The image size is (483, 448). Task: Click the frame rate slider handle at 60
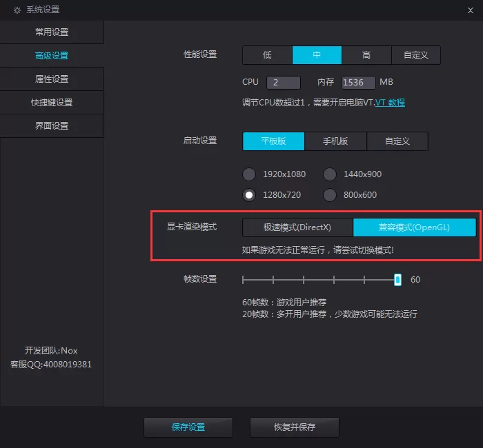(397, 280)
